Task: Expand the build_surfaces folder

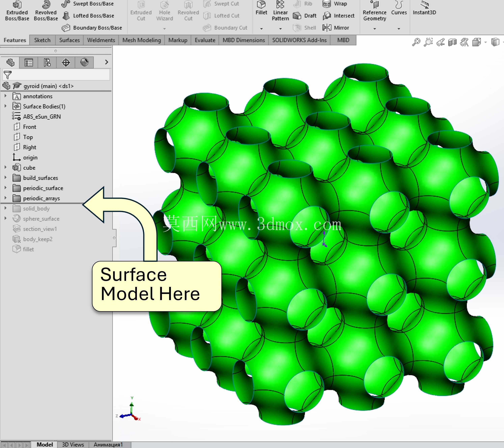Action: (x=5, y=177)
